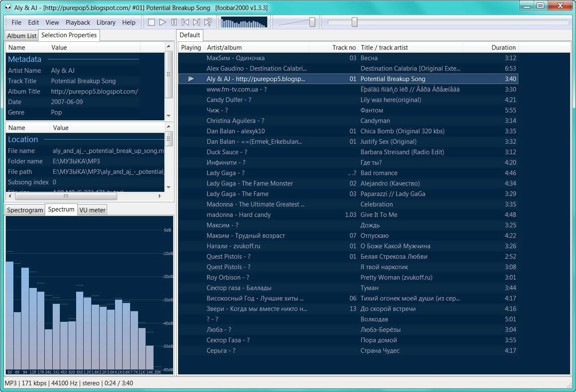The width and height of the screenshot is (576, 392).
Task: Open the Library menu
Action: coord(106,23)
